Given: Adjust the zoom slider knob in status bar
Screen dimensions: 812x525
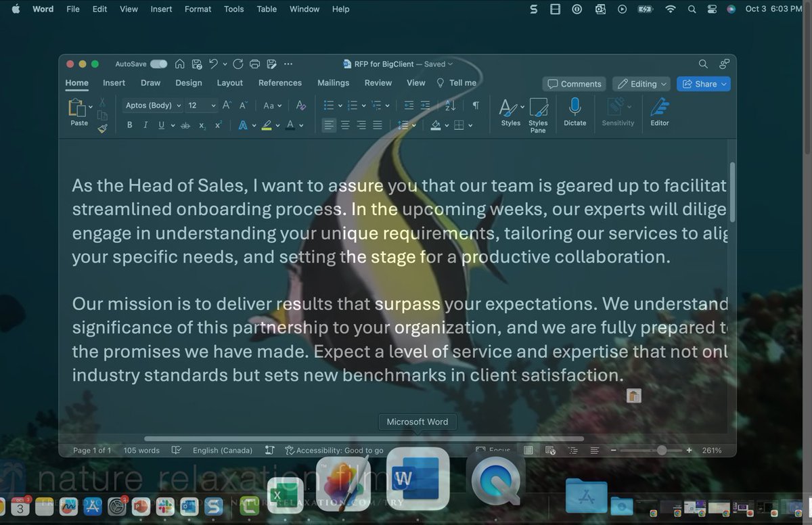Looking at the screenshot, I should click(x=661, y=451).
